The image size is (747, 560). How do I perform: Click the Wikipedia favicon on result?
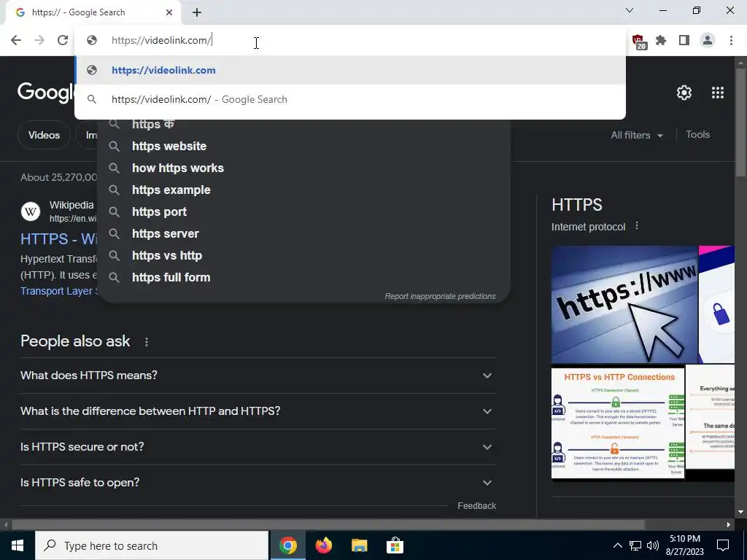click(x=31, y=211)
